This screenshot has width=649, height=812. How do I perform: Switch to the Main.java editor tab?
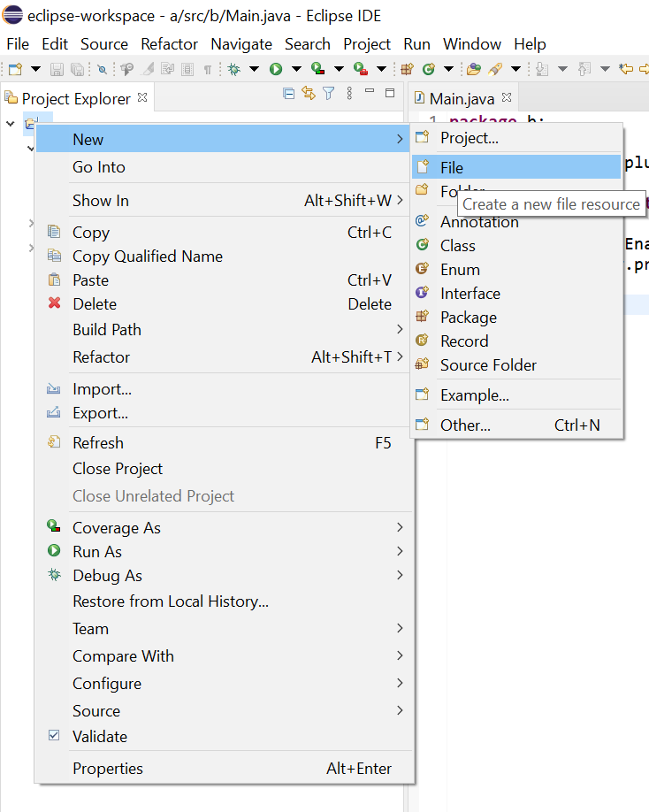click(x=462, y=98)
